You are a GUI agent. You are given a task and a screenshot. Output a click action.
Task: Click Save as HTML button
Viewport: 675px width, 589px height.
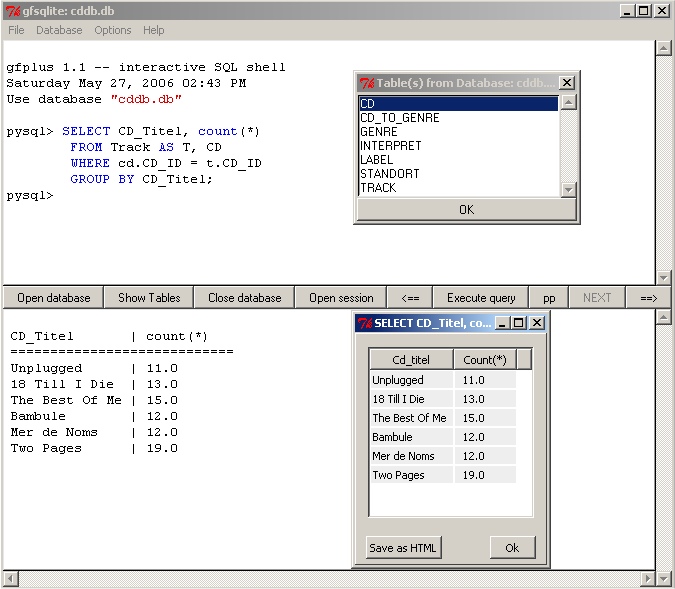[404, 548]
